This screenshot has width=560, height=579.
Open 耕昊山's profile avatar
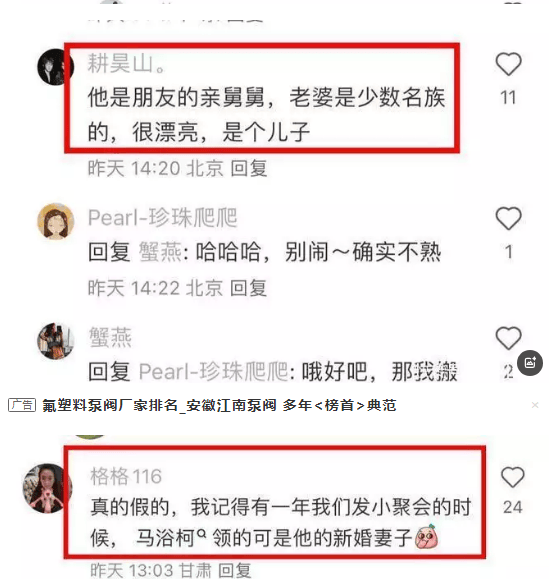click(x=55, y=67)
